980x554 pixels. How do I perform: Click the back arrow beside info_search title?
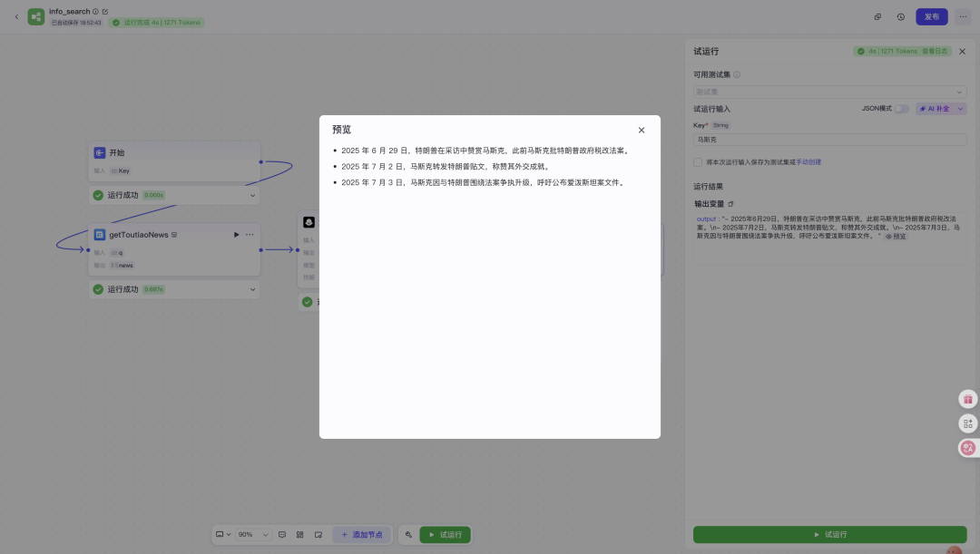tap(16, 16)
